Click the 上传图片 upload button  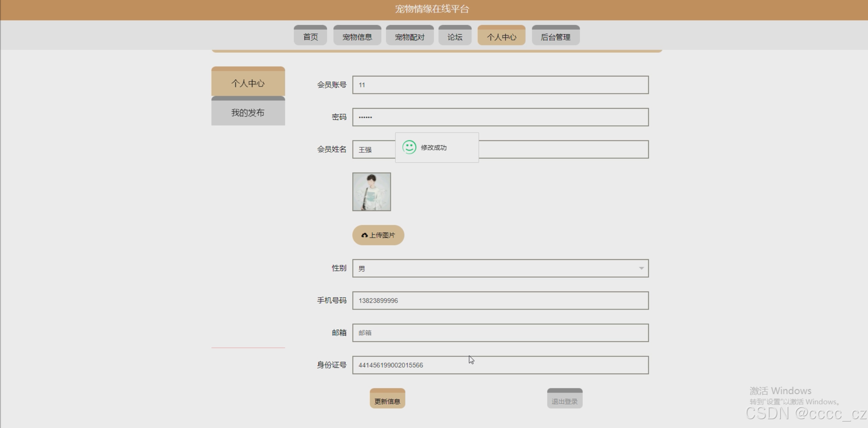tap(378, 235)
